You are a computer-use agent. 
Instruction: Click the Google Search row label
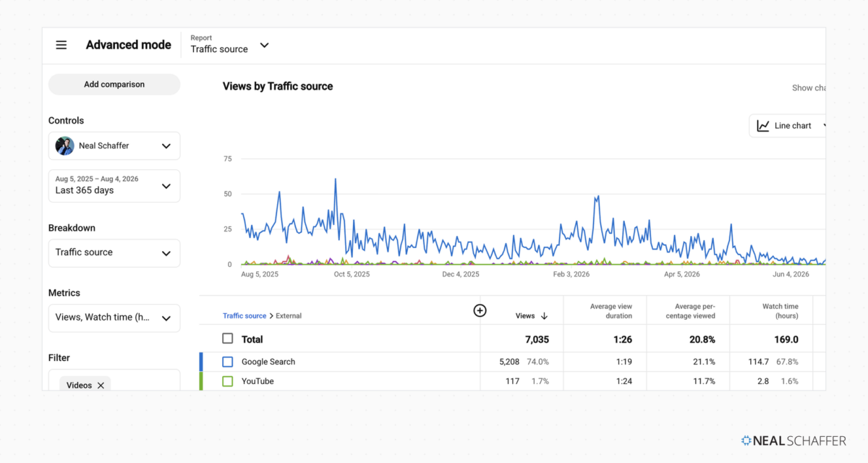(268, 362)
